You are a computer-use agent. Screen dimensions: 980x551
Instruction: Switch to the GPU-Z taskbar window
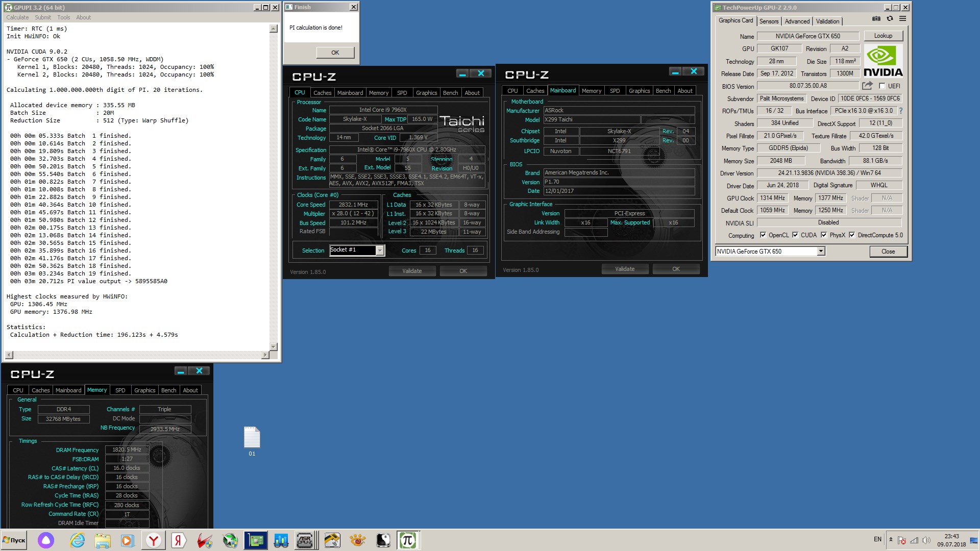click(x=255, y=540)
